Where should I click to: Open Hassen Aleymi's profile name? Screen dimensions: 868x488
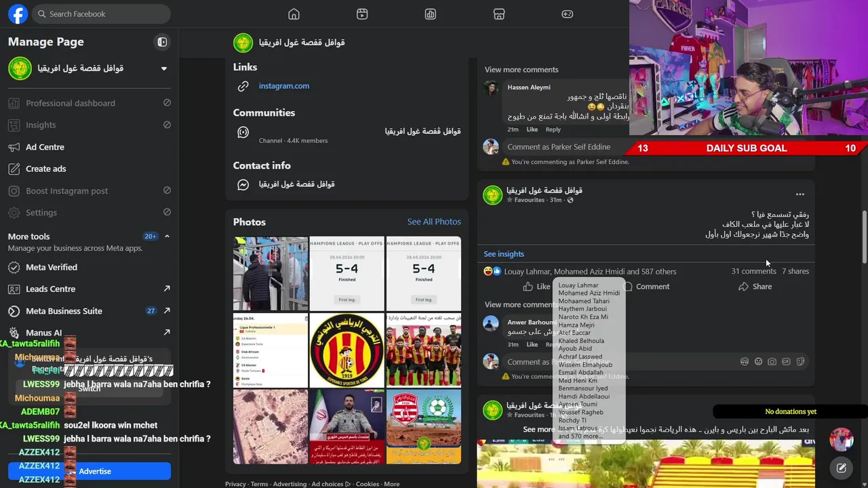(x=529, y=87)
